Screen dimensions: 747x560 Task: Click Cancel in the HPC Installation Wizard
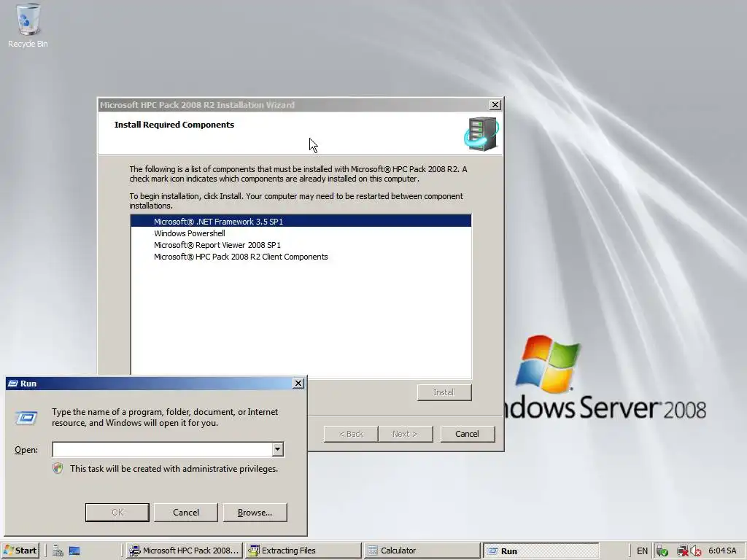pos(467,434)
